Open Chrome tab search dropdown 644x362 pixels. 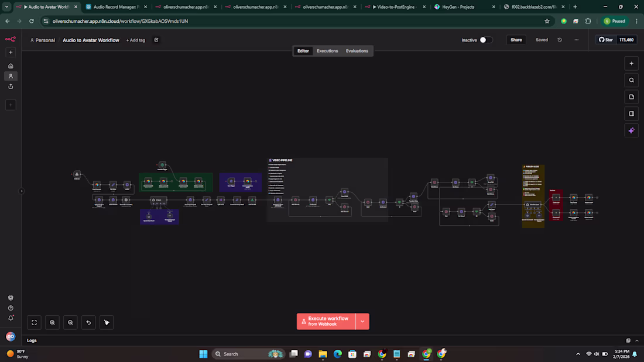6,6
